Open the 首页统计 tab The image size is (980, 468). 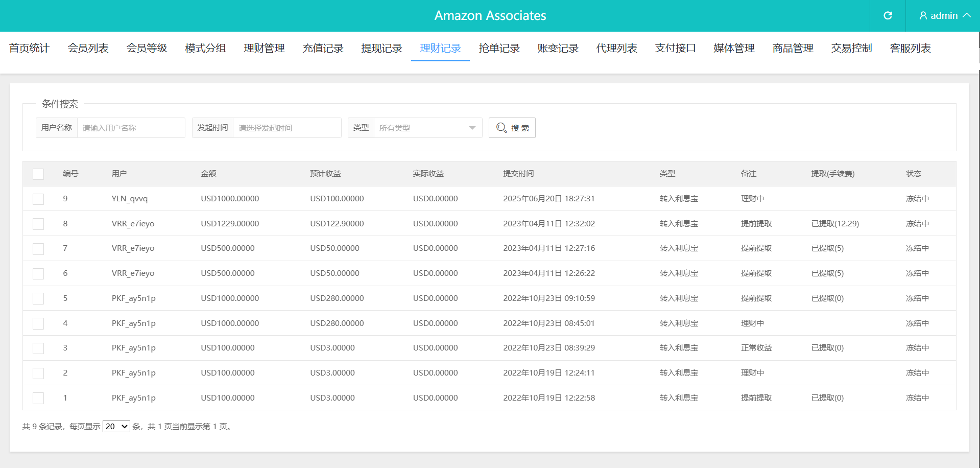point(29,48)
